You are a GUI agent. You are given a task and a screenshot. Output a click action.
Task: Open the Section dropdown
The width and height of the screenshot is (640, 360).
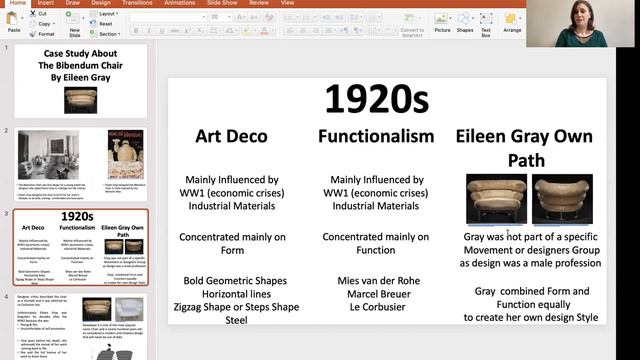[x=105, y=34]
